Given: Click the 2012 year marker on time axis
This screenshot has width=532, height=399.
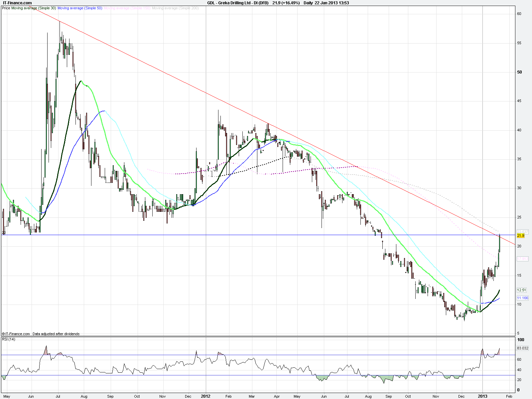Looking at the screenshot, I should click(x=205, y=396).
